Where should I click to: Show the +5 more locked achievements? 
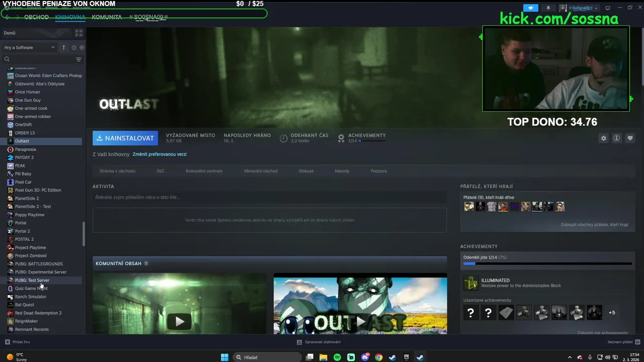coord(612,312)
